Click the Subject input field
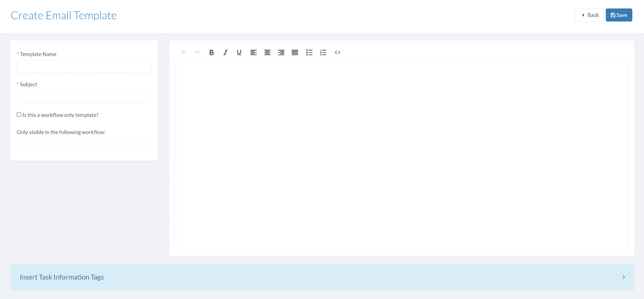 point(85,97)
